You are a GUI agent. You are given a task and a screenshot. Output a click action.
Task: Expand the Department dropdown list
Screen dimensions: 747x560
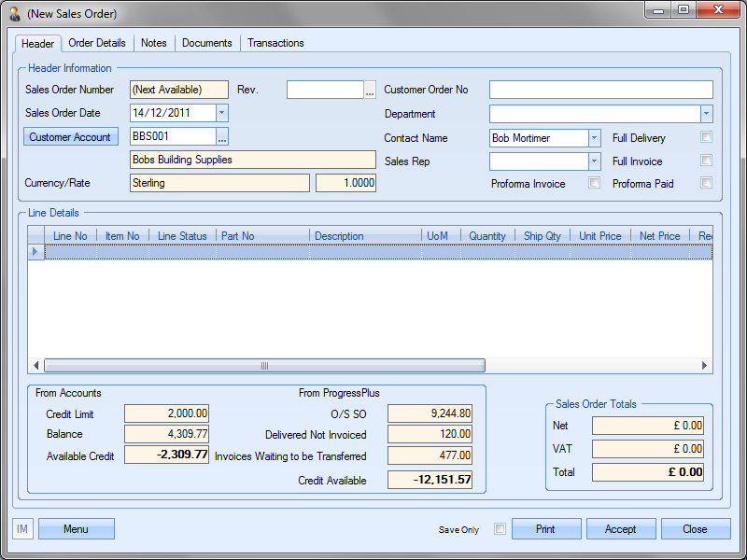click(x=706, y=114)
